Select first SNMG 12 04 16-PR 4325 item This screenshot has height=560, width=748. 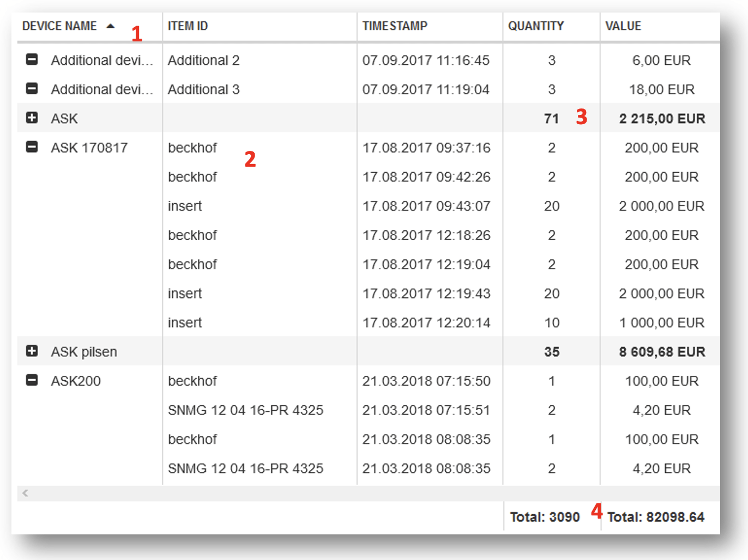click(245, 410)
